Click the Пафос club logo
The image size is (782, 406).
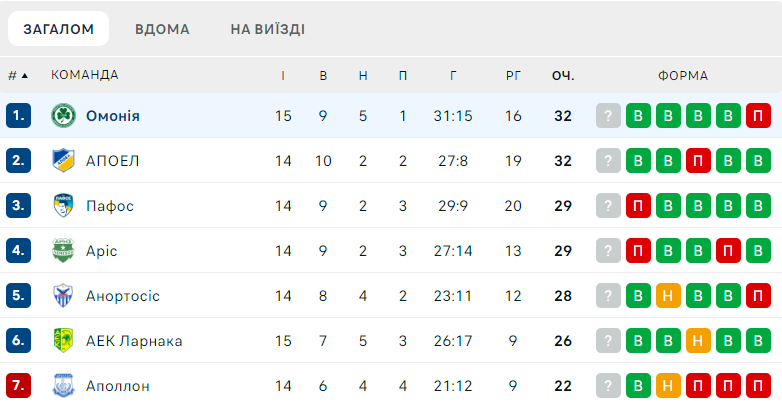64,206
